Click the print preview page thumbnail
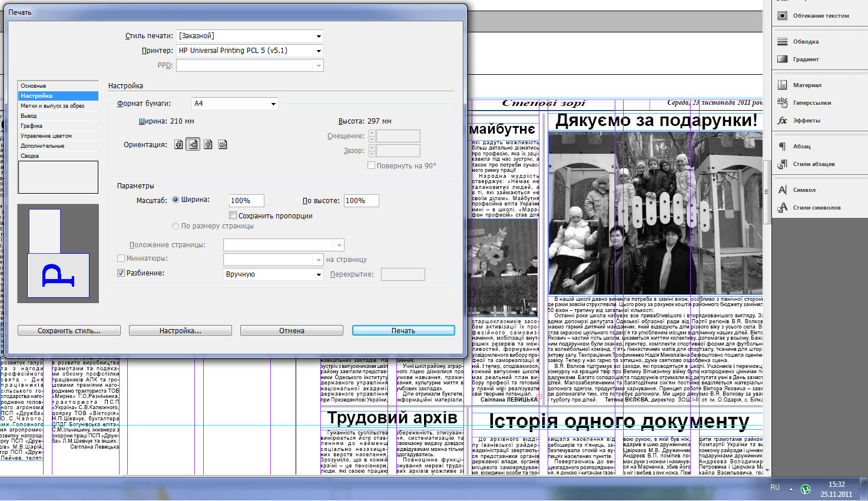 [x=58, y=254]
